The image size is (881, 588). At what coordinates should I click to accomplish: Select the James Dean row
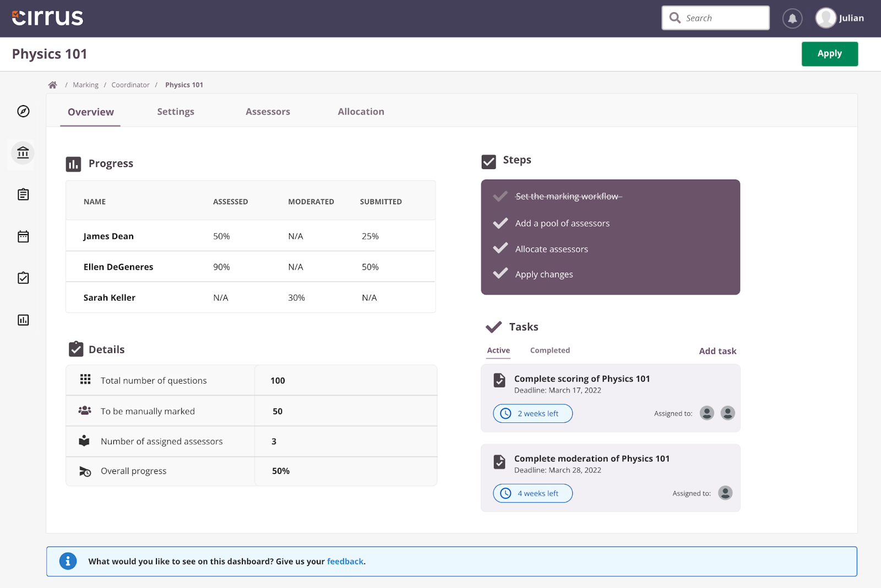pos(251,236)
